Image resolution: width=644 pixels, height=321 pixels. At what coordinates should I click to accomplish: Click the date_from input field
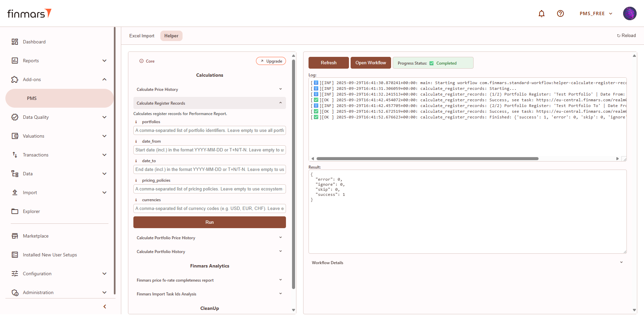pos(210,150)
